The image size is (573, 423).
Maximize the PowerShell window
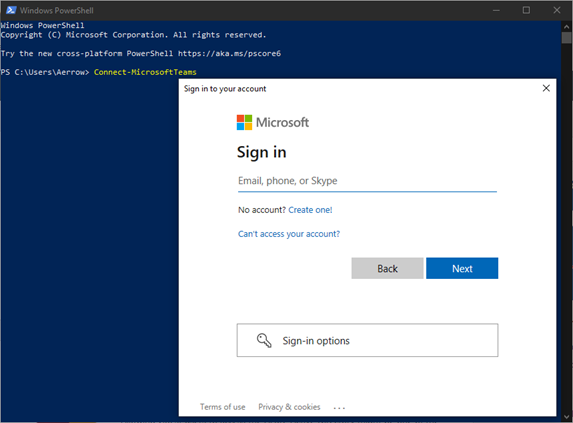tap(526, 10)
